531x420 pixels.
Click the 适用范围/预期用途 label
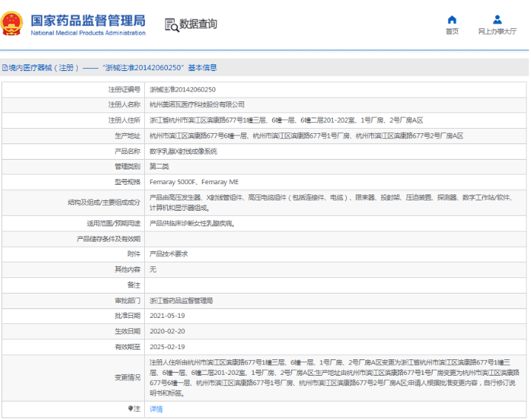[113, 223]
